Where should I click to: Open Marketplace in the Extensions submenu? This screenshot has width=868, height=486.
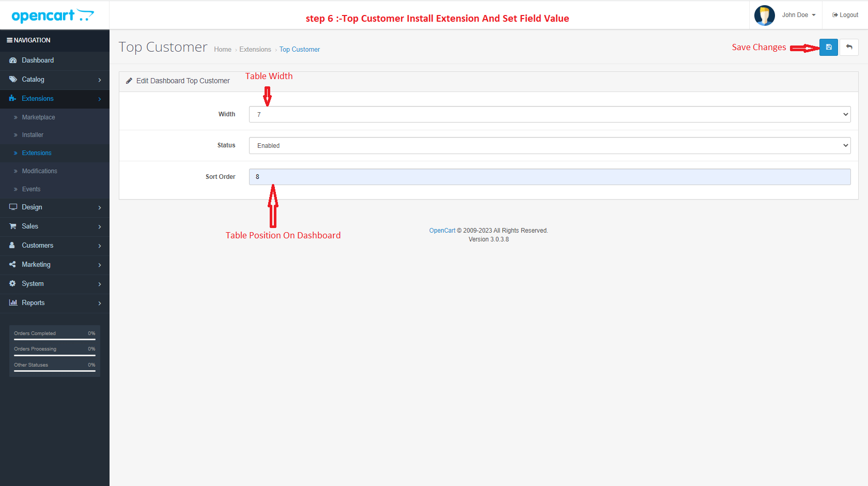click(38, 117)
